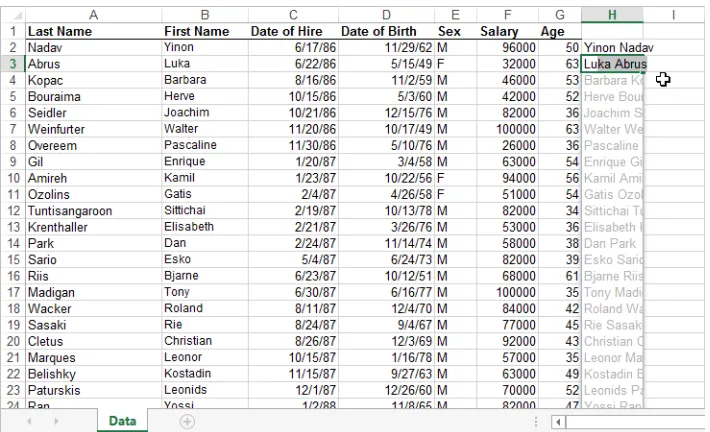Go to next sheet using right arrow
The image size is (710, 432).
coord(56,422)
